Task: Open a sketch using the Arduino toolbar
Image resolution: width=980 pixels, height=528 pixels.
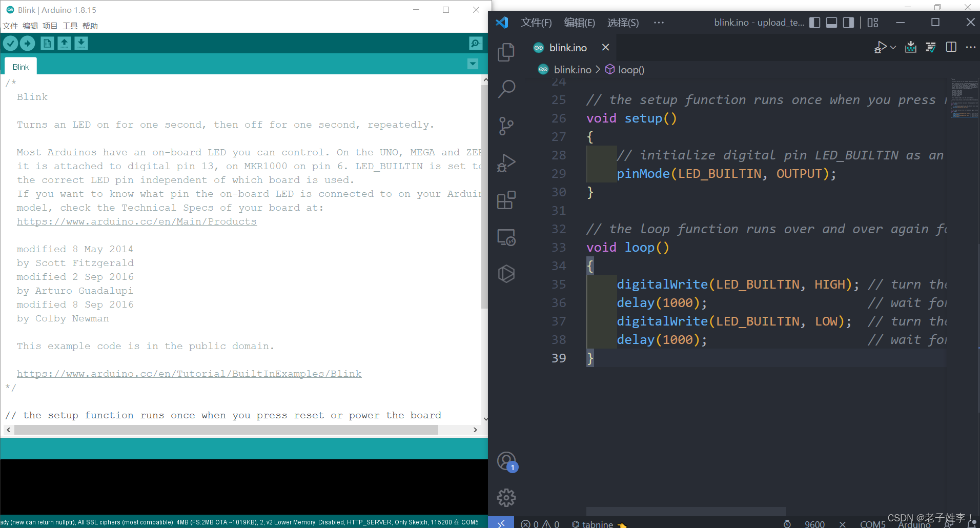Action: 64,44
